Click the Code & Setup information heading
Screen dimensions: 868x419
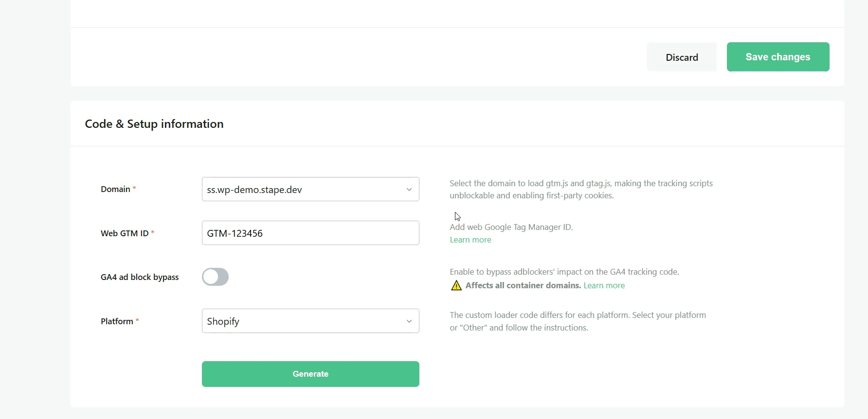point(154,124)
